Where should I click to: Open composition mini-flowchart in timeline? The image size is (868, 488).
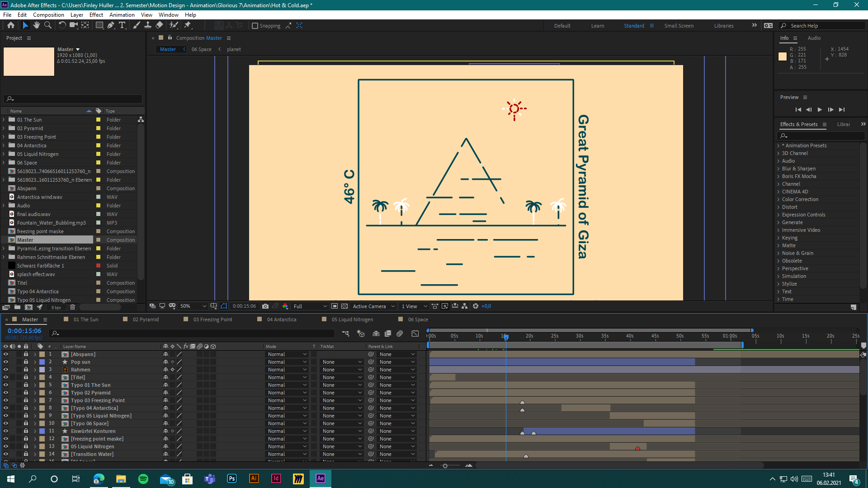[x=345, y=333]
